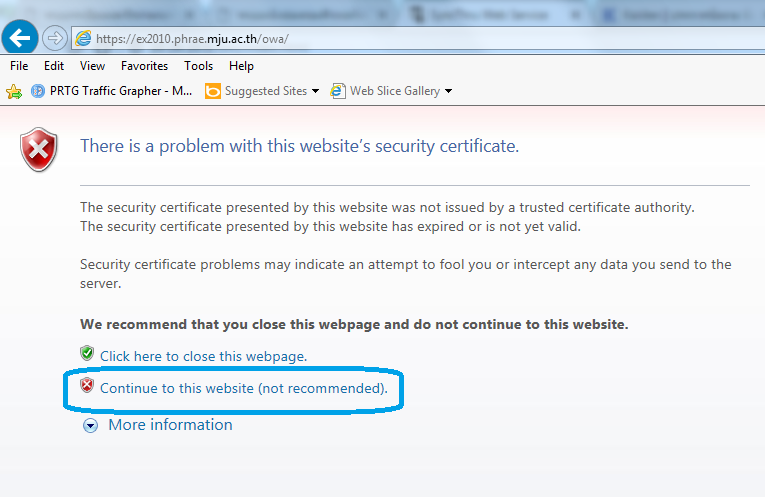
Task: Open the File menu
Action: pyautogui.click(x=19, y=66)
